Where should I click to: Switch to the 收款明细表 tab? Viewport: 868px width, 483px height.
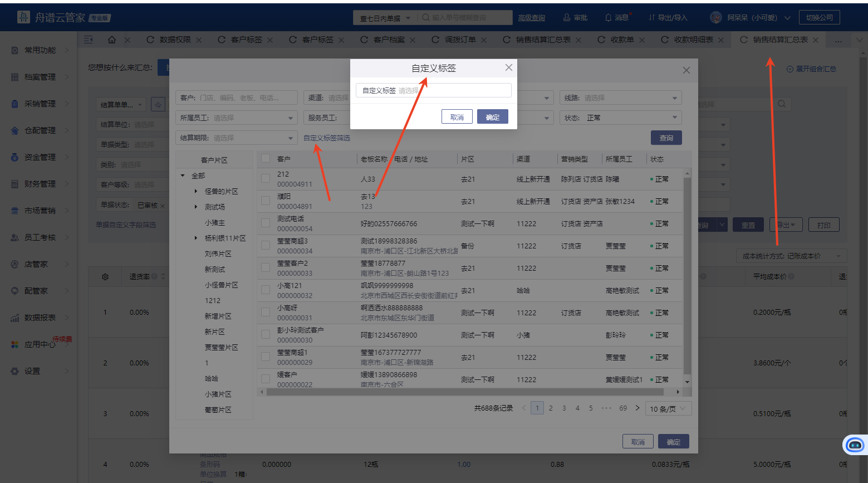(693, 40)
